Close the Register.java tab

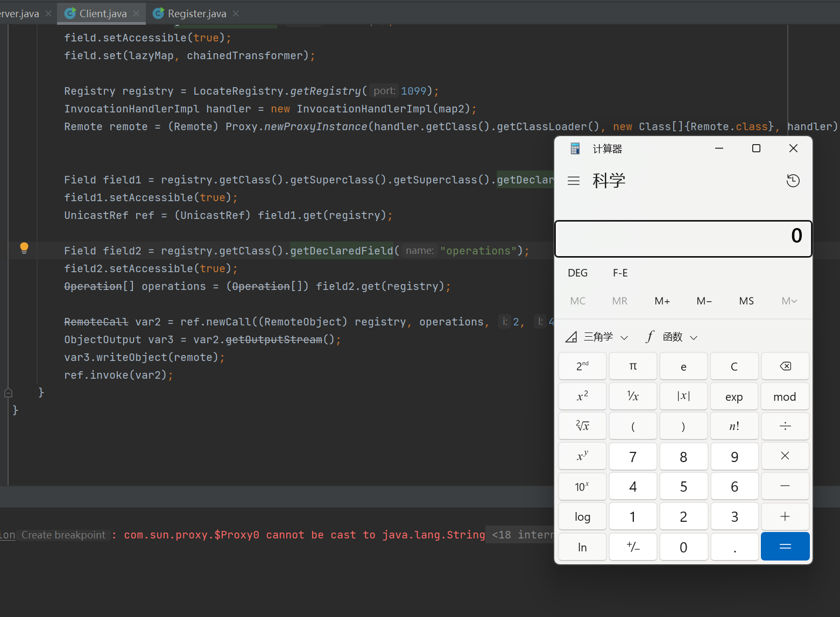236,13
